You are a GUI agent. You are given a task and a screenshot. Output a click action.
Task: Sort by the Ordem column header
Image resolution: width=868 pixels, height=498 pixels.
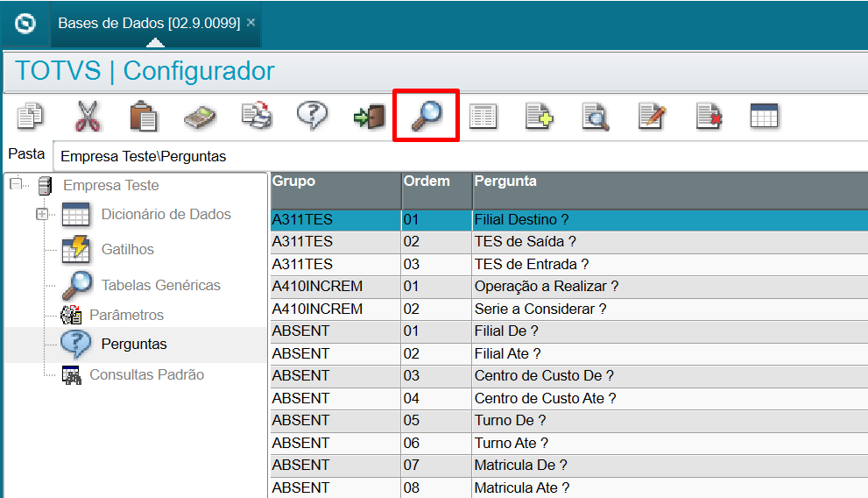click(x=437, y=190)
